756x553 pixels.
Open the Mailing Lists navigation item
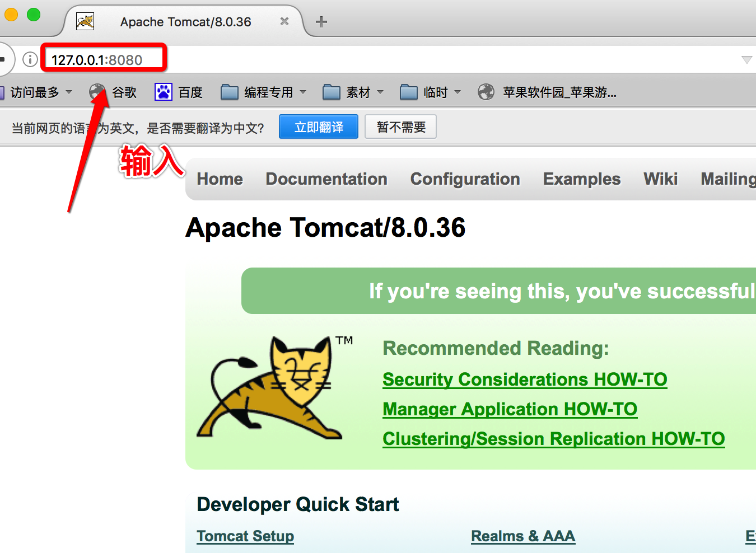click(x=728, y=179)
